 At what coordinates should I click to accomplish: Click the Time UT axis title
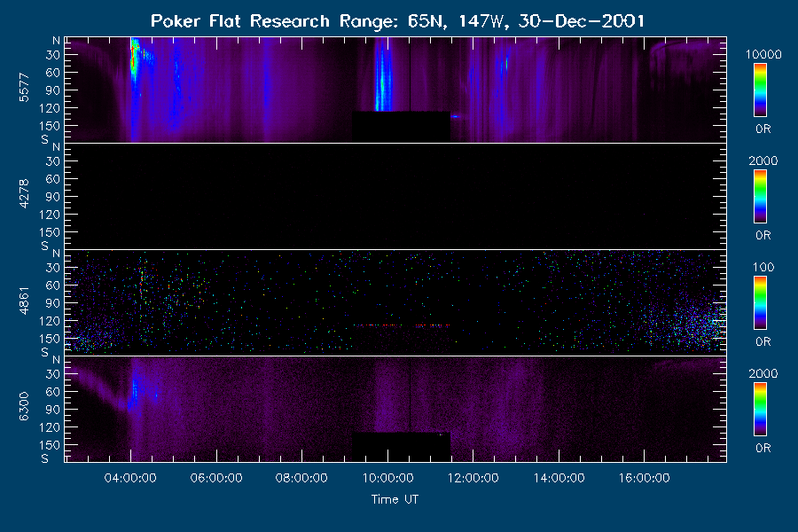coord(395,499)
